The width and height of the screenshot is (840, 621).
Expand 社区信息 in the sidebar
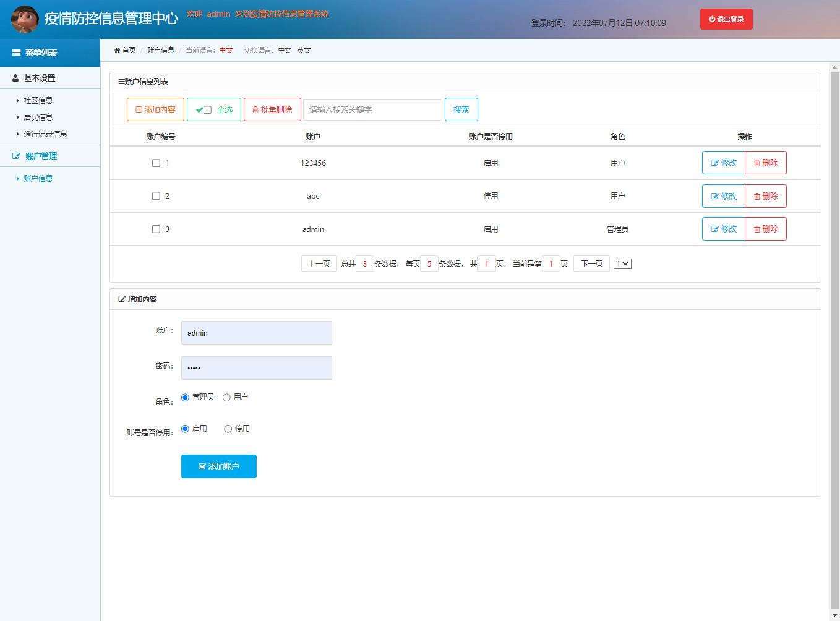point(36,100)
